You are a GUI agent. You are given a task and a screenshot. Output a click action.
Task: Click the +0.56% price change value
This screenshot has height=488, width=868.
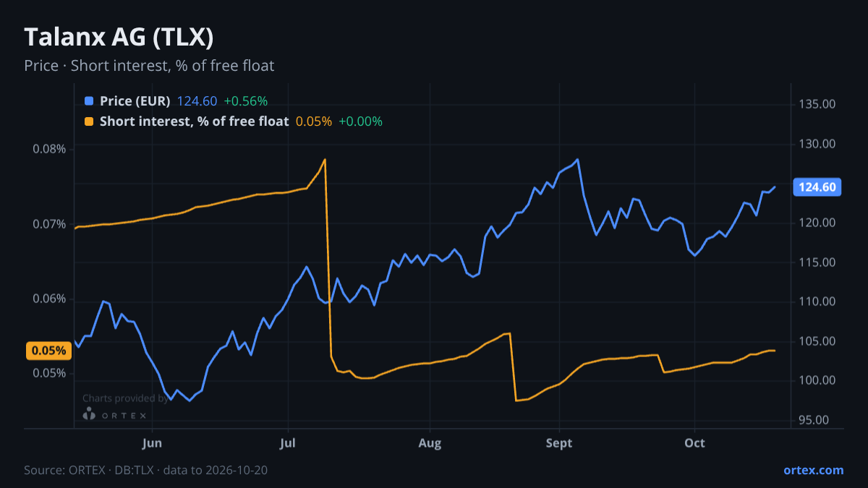point(245,101)
